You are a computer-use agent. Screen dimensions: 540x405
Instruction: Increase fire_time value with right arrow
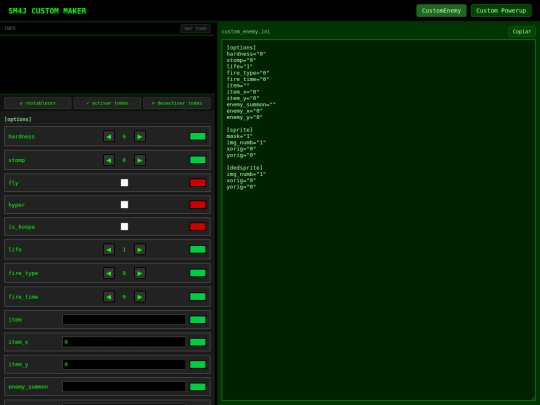(139, 297)
